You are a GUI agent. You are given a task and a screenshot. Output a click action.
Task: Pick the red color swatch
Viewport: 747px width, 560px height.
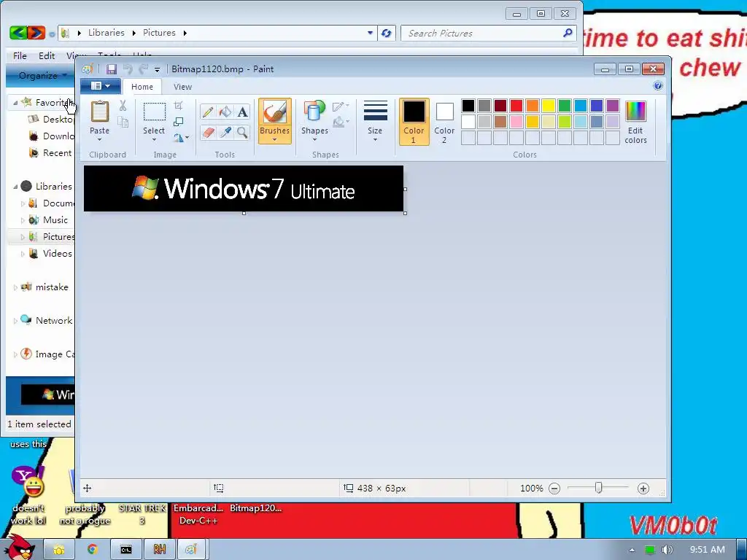tap(516, 106)
